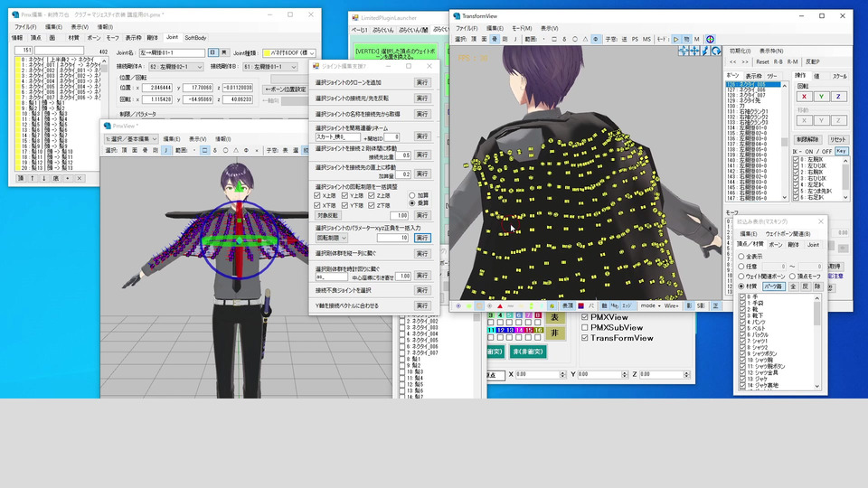Click the + add button under joint list
868x488 pixels.
(68, 178)
